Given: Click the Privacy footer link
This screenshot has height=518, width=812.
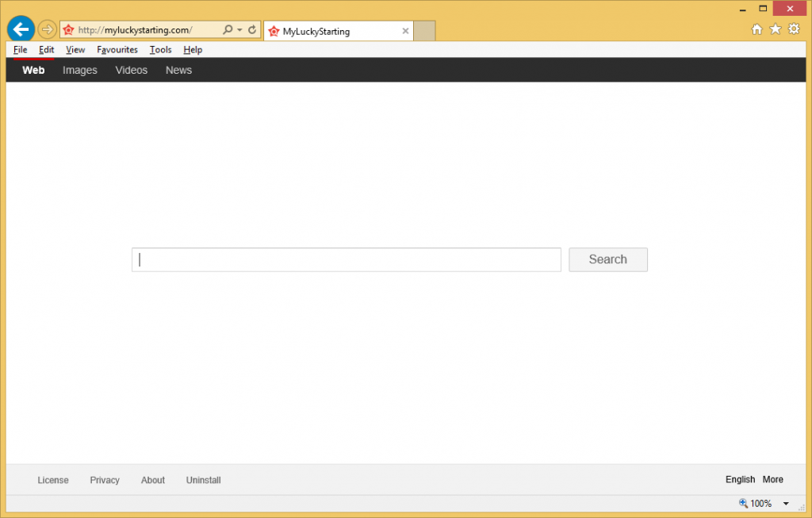Looking at the screenshot, I should point(105,481).
